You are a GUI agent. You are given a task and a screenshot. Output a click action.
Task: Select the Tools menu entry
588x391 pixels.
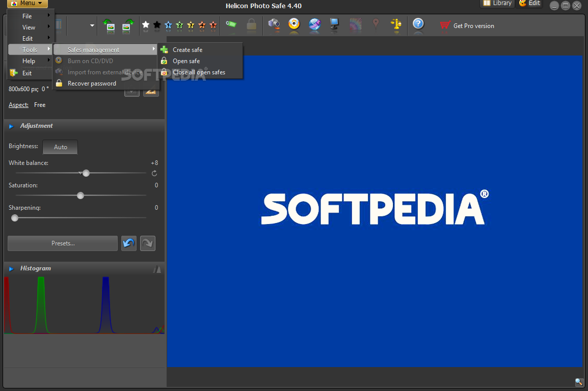(31, 49)
